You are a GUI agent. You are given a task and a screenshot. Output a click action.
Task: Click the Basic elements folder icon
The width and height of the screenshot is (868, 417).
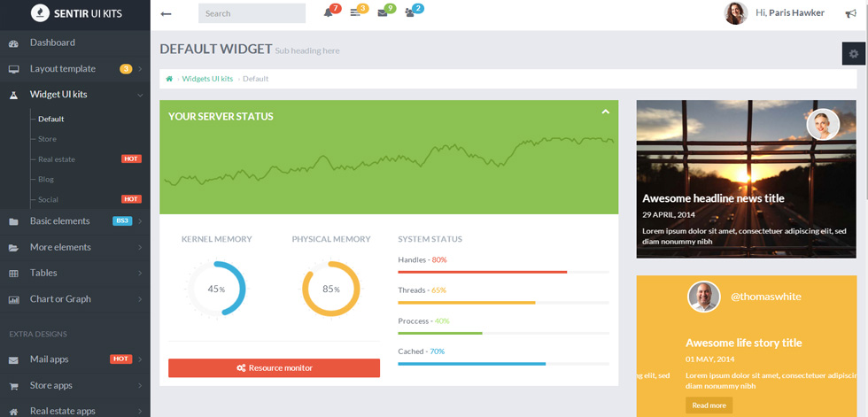point(14,221)
